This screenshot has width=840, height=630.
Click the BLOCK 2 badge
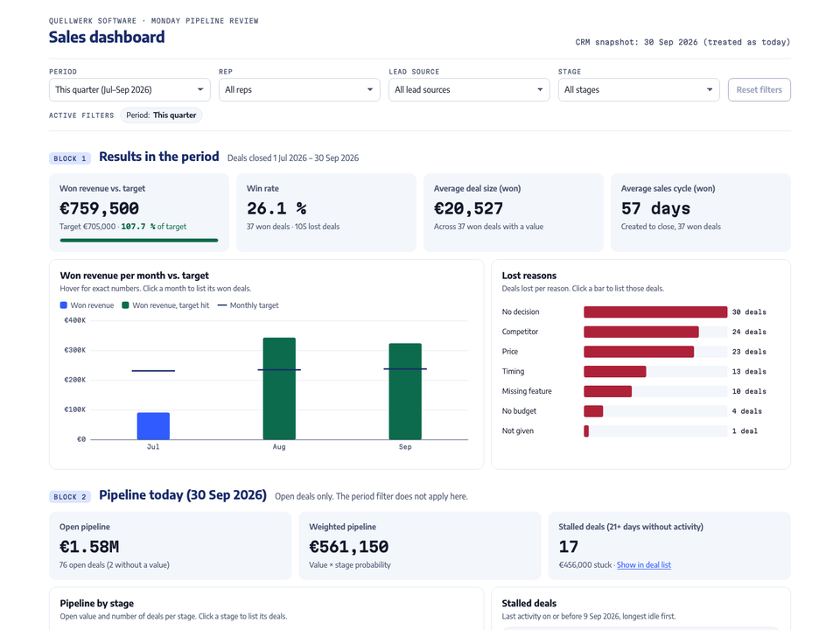click(70, 497)
